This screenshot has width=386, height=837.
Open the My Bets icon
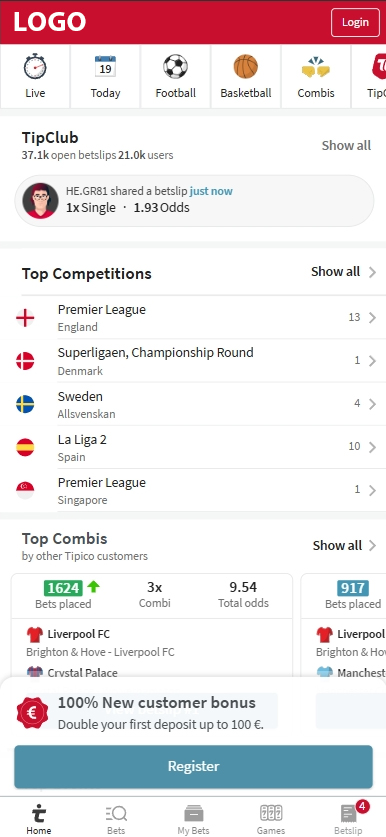193,814
